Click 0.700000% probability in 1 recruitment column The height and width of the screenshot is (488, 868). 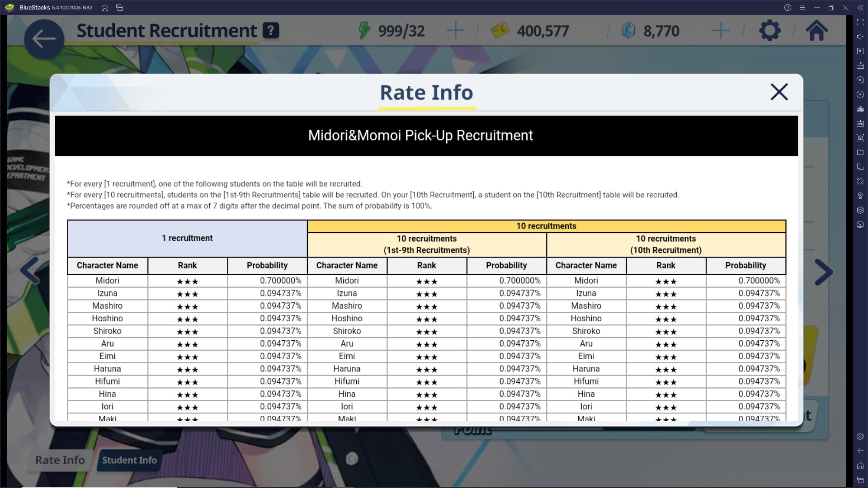point(280,281)
